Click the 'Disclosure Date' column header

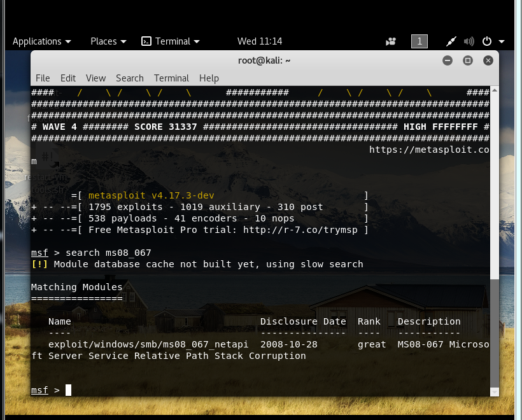tap(303, 321)
